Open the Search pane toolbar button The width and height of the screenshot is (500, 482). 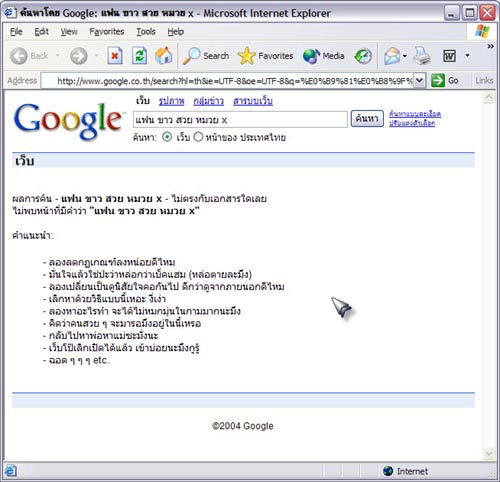click(x=206, y=56)
